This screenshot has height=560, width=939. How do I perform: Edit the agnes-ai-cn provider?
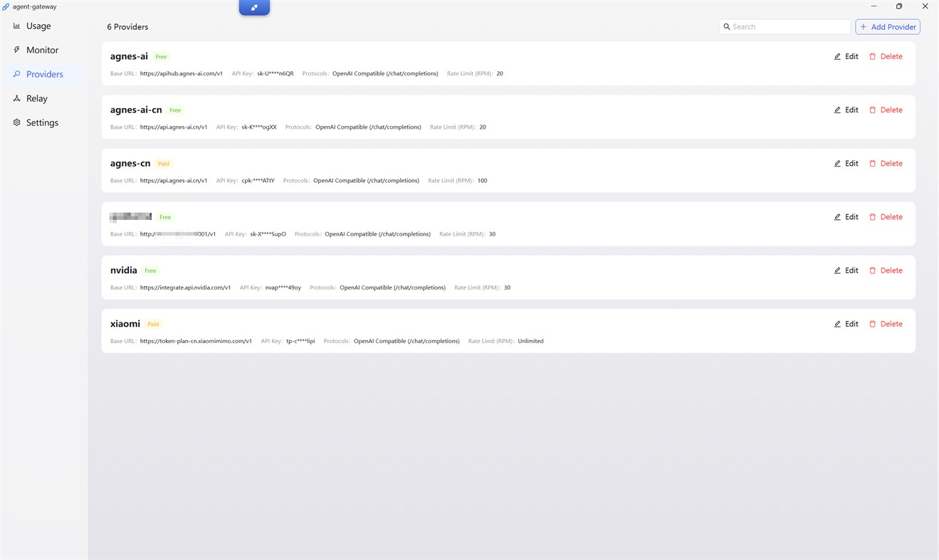tap(846, 110)
